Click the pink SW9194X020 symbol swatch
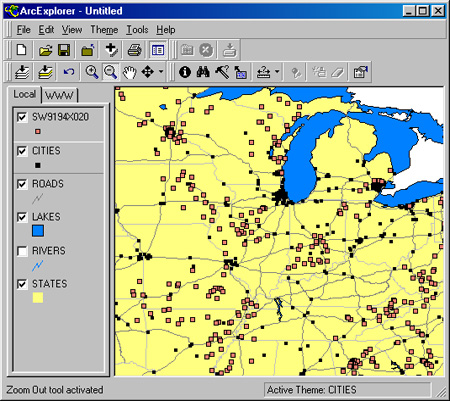Image resolution: width=450 pixels, height=401 pixels. click(38, 131)
